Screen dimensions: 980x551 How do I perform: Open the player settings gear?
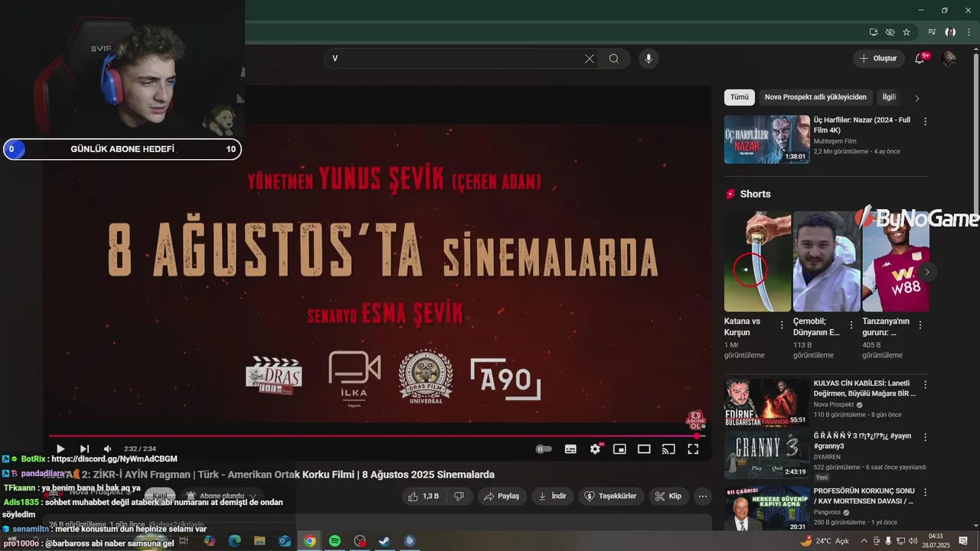click(595, 449)
